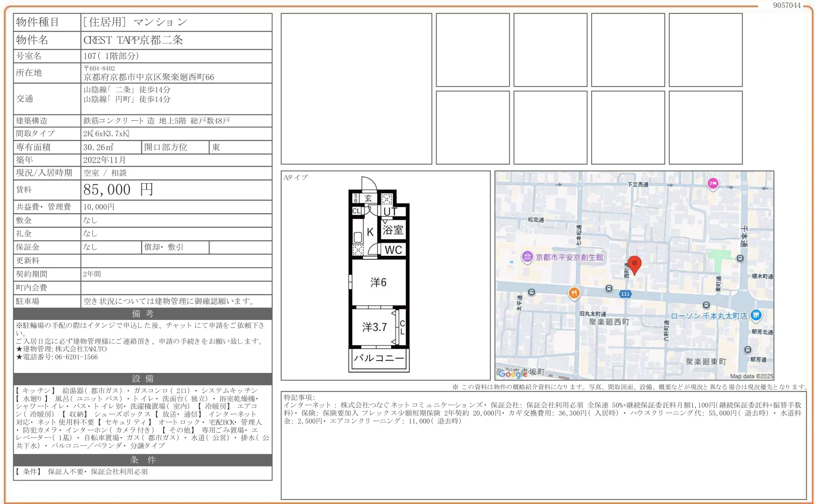Select the 賃料 85,000円 rent field
This screenshot has width=819, height=504.
pyautogui.click(x=118, y=190)
